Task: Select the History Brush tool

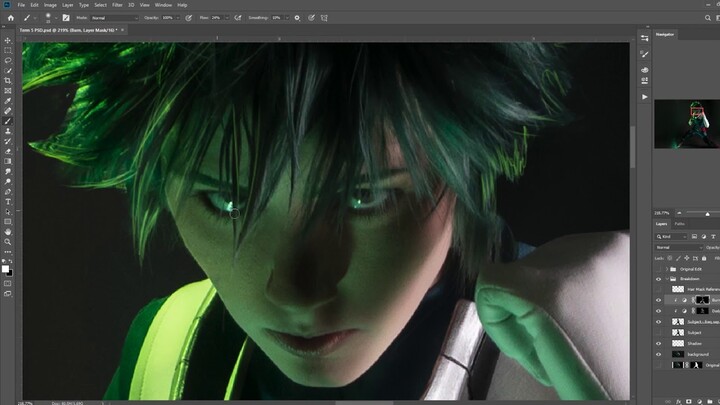Action: [8, 141]
